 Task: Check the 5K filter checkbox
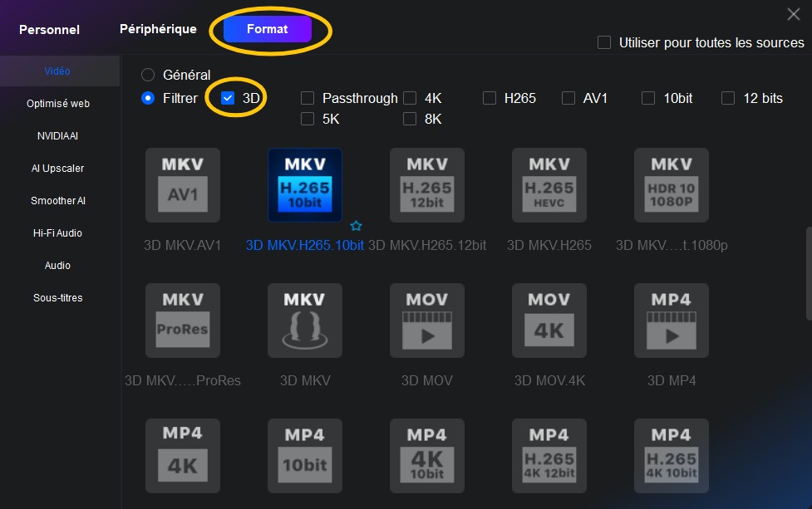pyautogui.click(x=308, y=119)
